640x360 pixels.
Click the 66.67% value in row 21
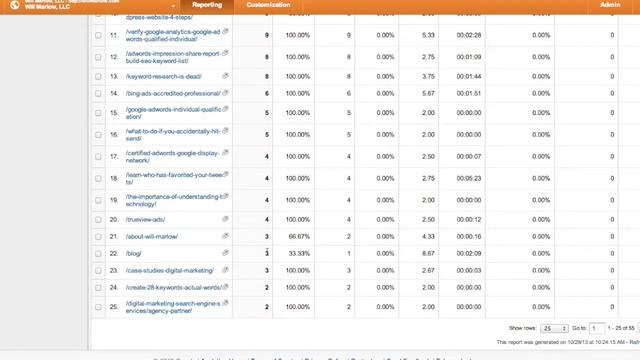click(x=299, y=236)
